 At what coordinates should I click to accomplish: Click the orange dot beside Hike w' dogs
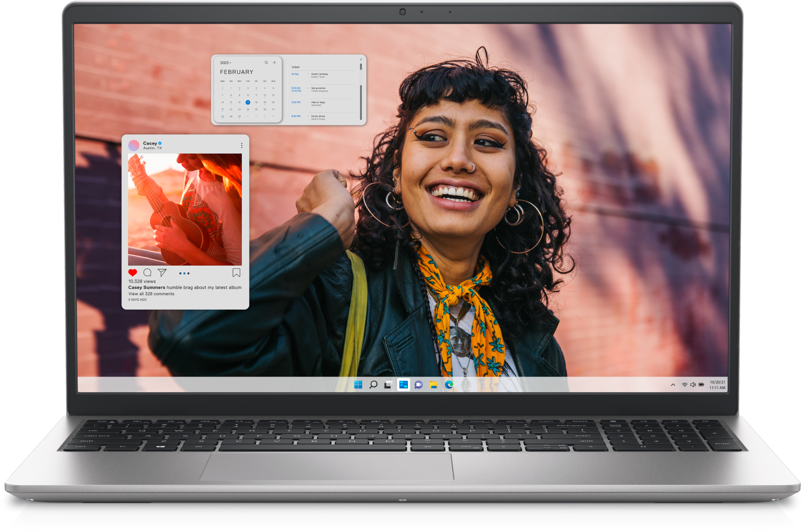point(309,102)
